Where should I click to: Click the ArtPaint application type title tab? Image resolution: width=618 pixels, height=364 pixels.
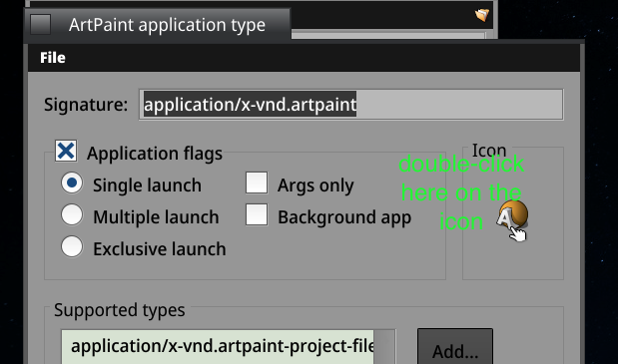click(158, 25)
